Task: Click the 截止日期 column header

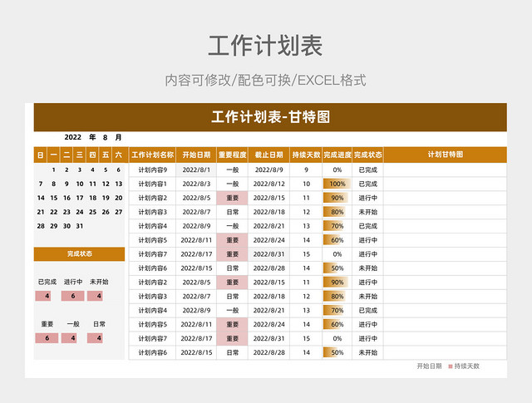Action: coord(269,155)
